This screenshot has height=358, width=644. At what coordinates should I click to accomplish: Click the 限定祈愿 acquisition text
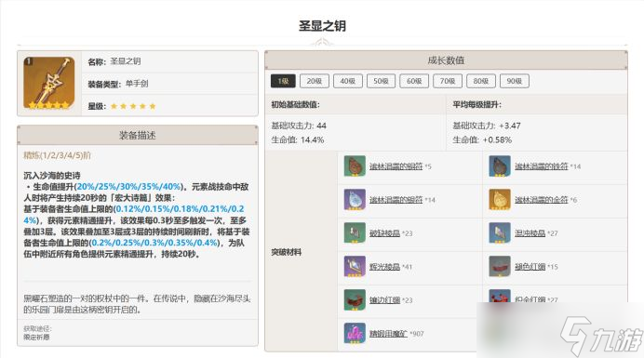[x=36, y=337]
